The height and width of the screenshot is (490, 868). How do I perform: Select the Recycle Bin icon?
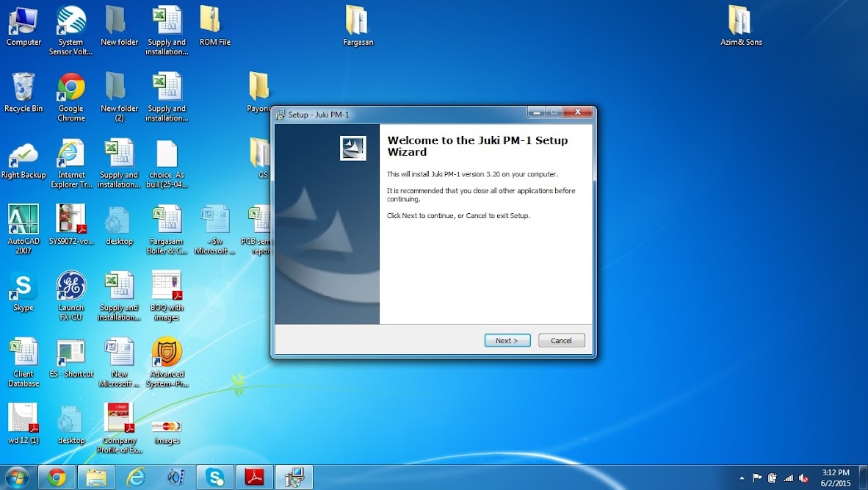coord(23,93)
